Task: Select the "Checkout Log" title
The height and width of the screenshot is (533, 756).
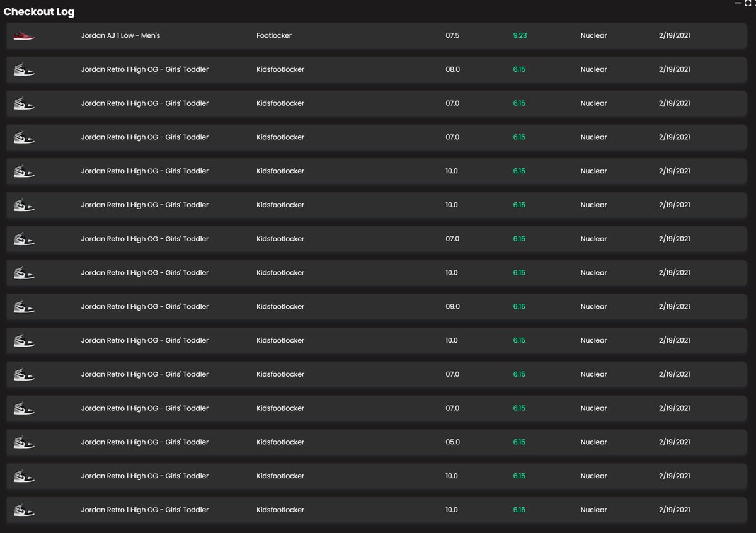Action: click(39, 12)
